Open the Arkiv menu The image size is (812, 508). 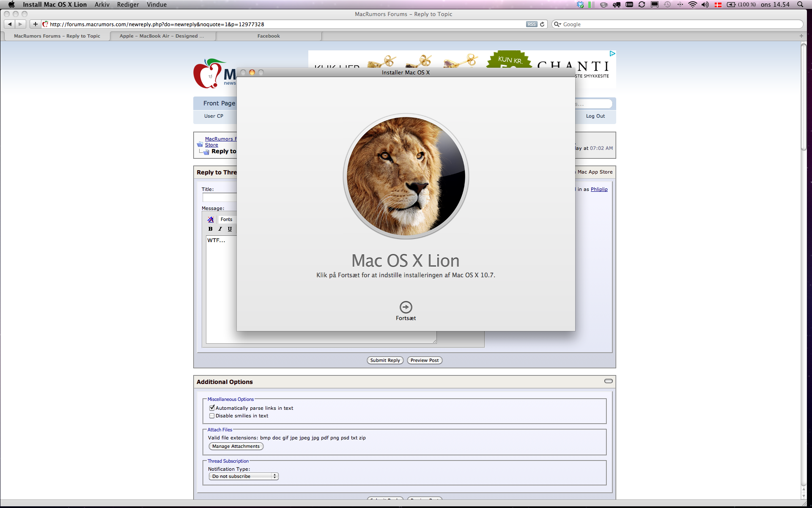coord(102,5)
